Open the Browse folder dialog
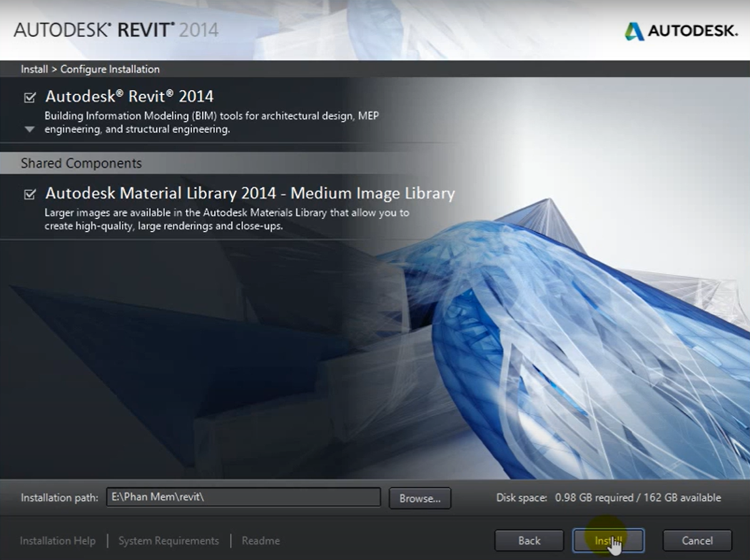This screenshot has width=750, height=560. tap(420, 498)
